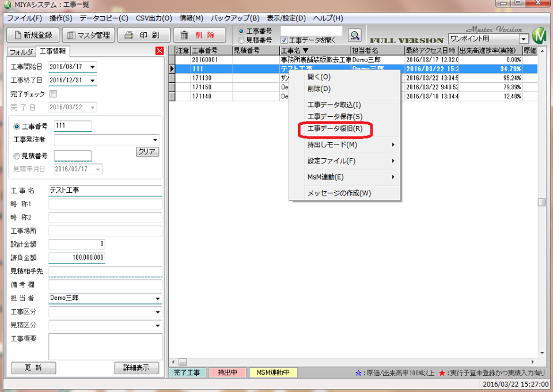Click the 更新 update button

(33, 368)
